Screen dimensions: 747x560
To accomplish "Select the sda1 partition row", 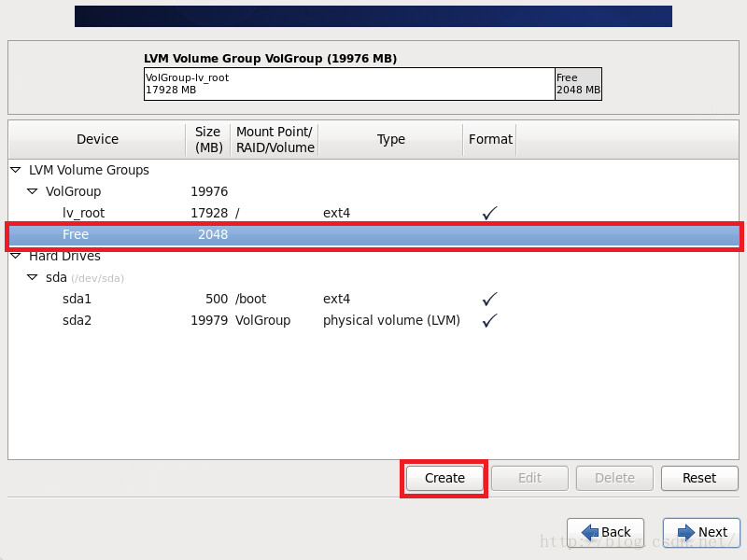I will click(x=373, y=299).
